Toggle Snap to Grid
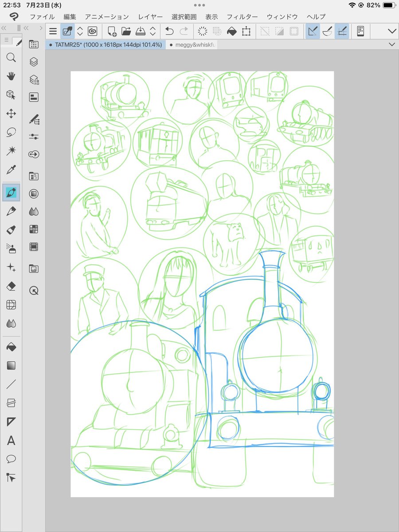 pyautogui.click(x=342, y=31)
